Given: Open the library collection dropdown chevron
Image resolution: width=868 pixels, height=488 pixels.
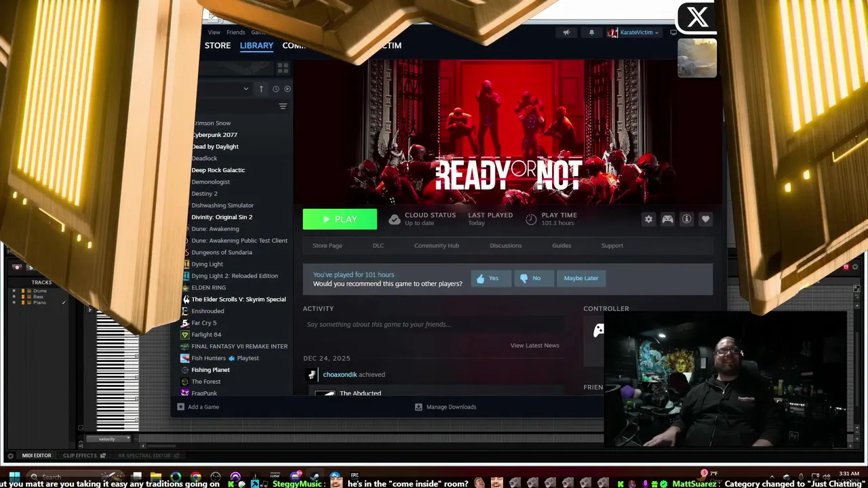Looking at the screenshot, I should 245,89.
